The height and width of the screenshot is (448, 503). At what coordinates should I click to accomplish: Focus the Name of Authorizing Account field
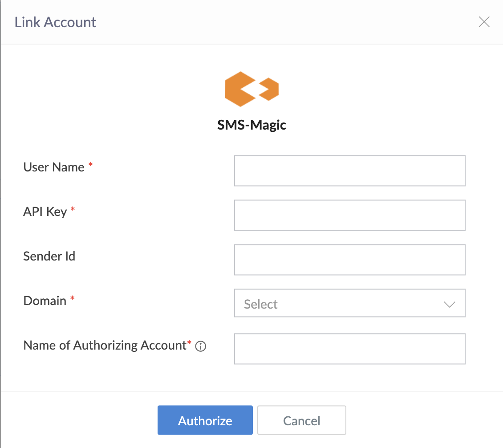(349, 349)
